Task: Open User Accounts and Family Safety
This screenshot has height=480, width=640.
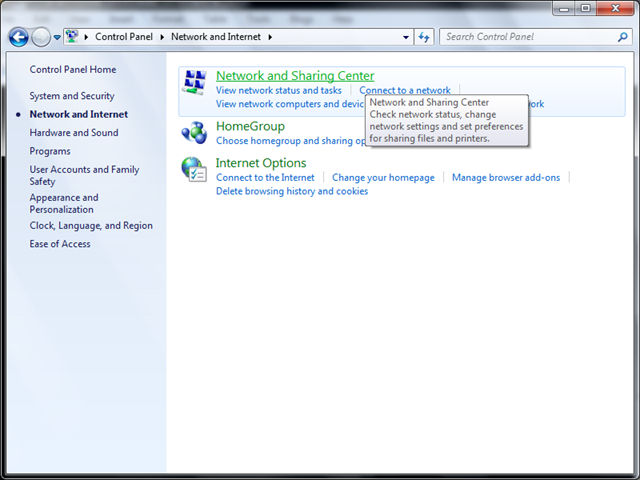Action: [x=84, y=175]
